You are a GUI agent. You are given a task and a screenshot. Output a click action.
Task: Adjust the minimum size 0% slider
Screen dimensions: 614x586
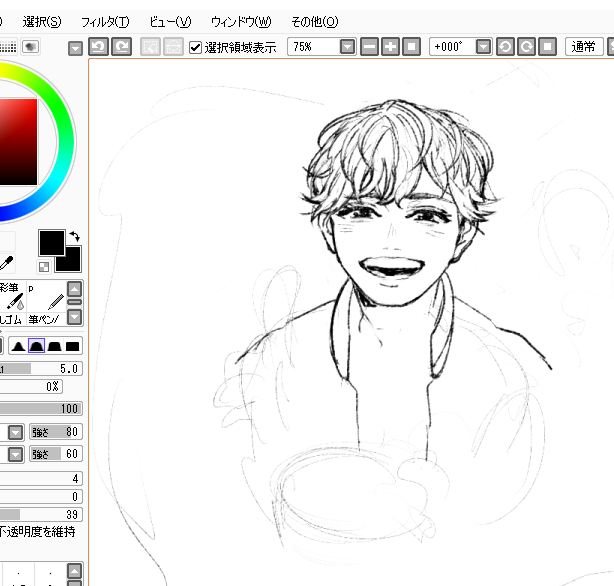tap(31, 387)
